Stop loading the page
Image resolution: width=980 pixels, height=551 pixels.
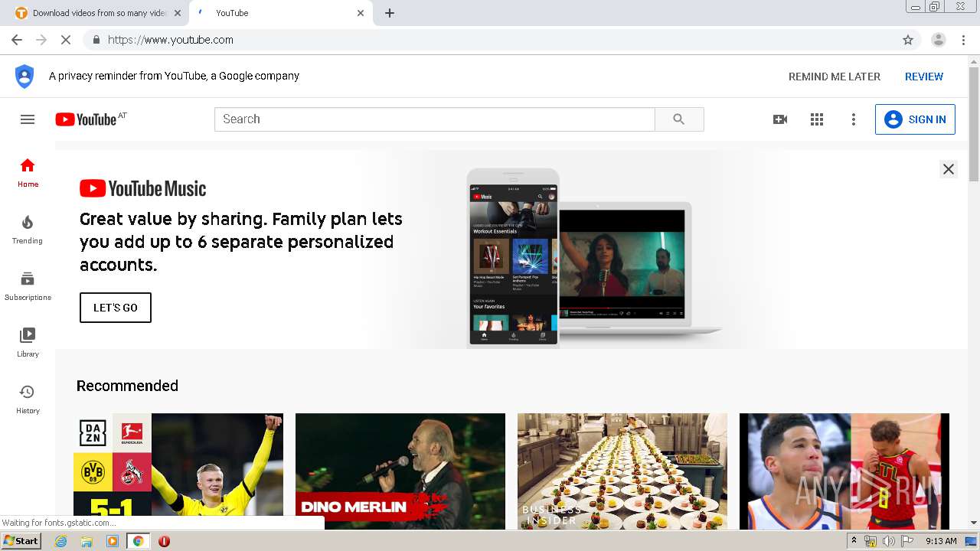pos(66,40)
